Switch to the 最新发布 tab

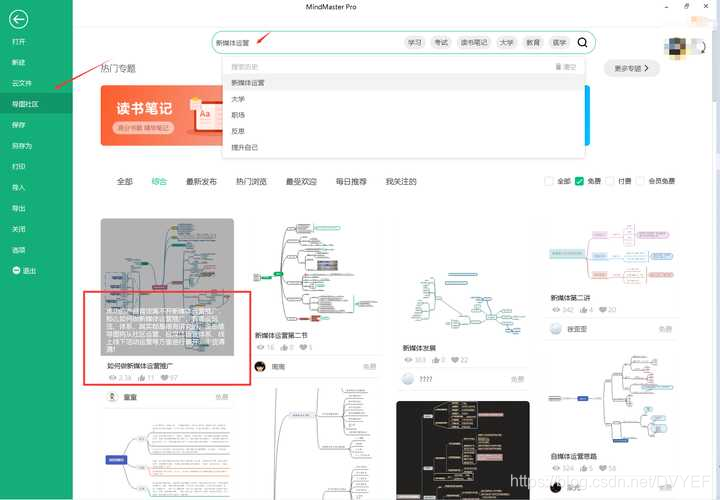(201, 181)
